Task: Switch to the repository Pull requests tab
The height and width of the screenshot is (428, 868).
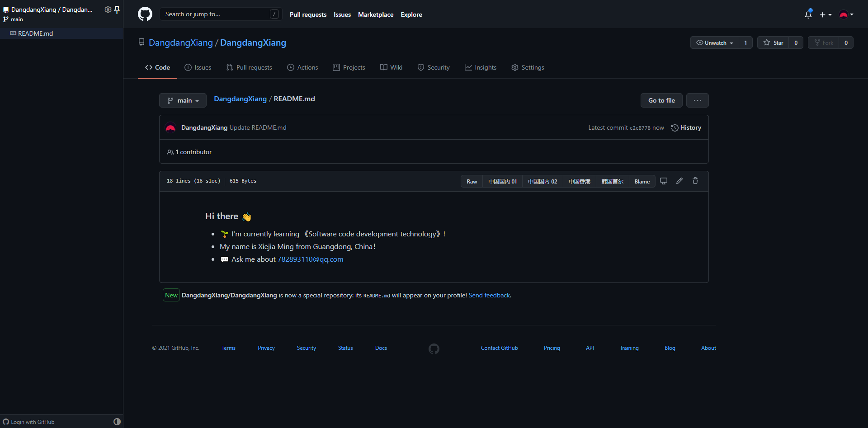Action: pyautogui.click(x=249, y=67)
